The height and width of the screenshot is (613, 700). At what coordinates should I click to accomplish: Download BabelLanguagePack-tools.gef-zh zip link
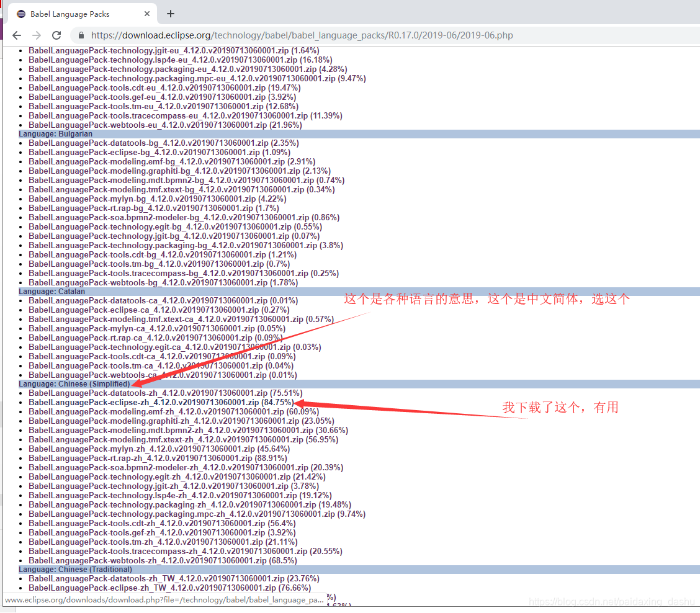[x=162, y=532]
